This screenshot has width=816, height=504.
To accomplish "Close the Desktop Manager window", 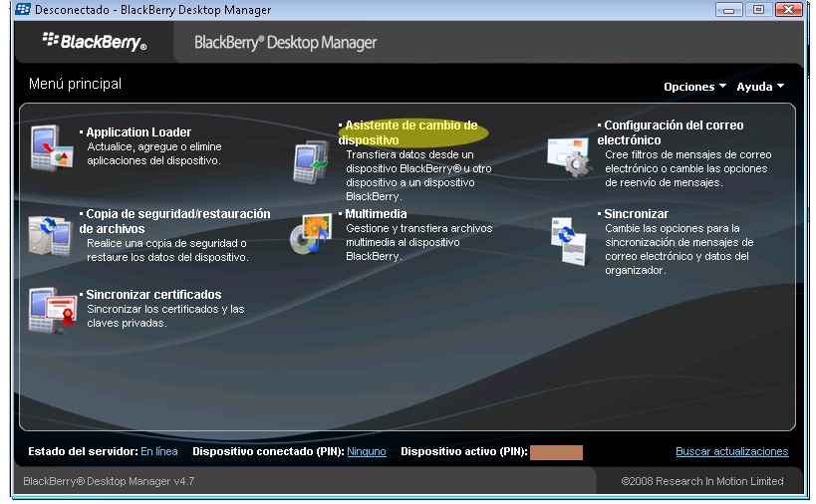I will [788, 10].
